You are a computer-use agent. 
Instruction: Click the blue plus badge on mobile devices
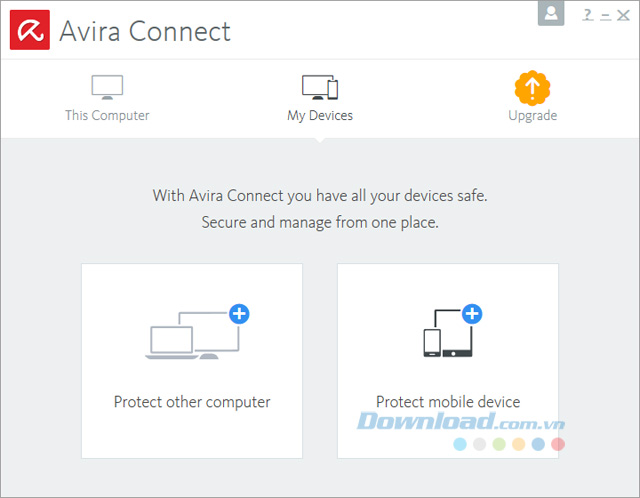click(472, 314)
